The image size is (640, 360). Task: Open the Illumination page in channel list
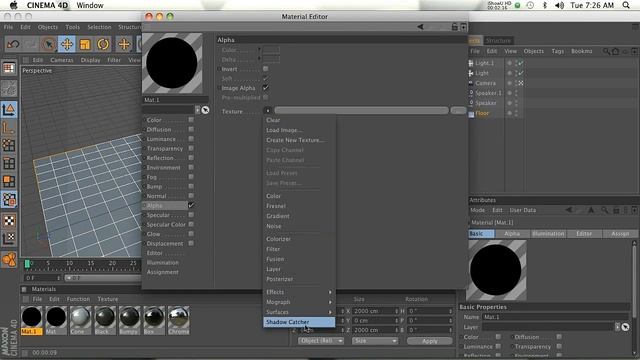tap(163, 262)
